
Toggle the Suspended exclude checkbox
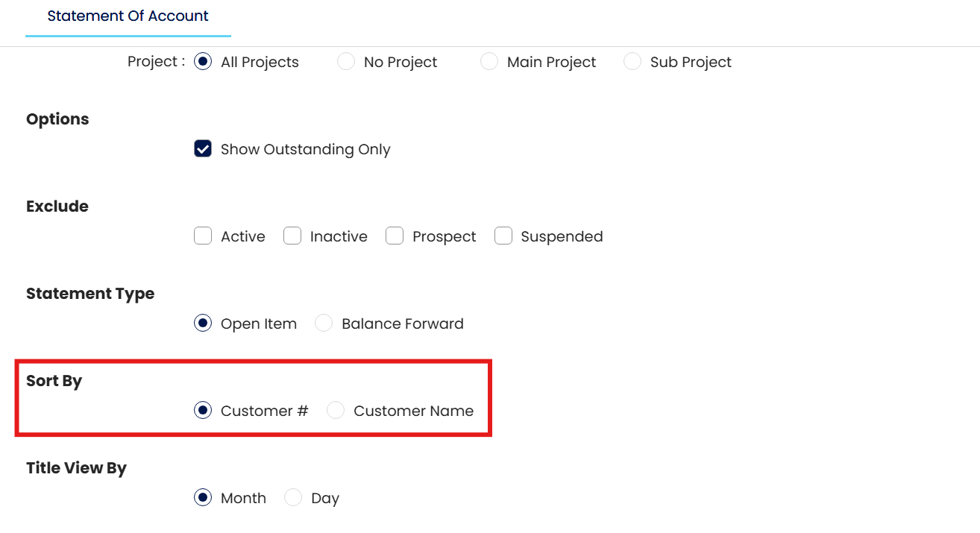503,236
